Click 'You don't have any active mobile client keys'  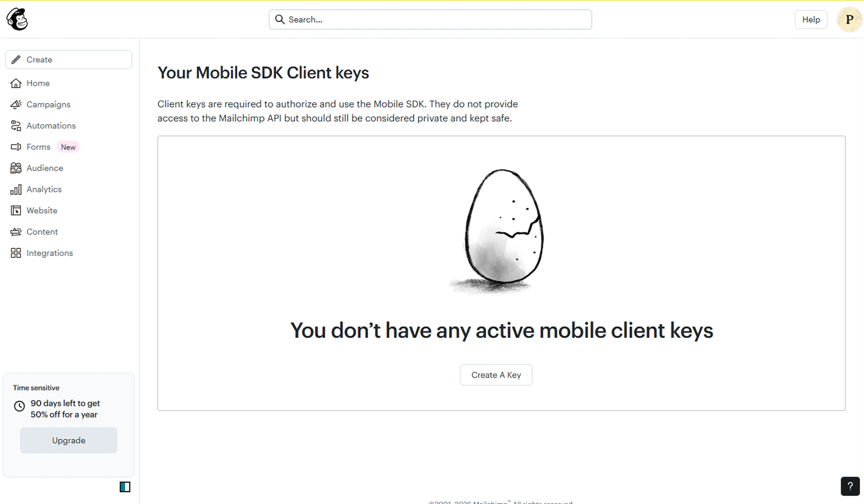[x=502, y=331]
